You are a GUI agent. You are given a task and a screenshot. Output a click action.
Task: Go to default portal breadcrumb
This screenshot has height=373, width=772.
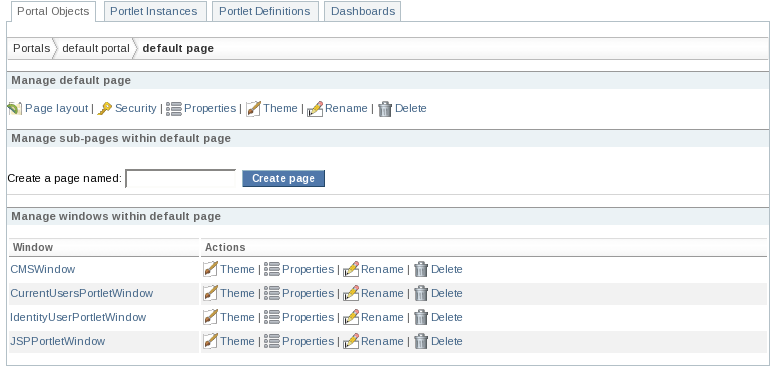point(96,48)
